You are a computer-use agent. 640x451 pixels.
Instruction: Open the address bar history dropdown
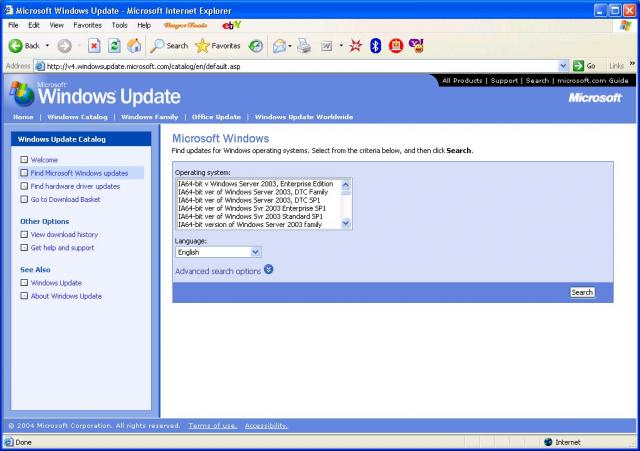tap(563, 66)
